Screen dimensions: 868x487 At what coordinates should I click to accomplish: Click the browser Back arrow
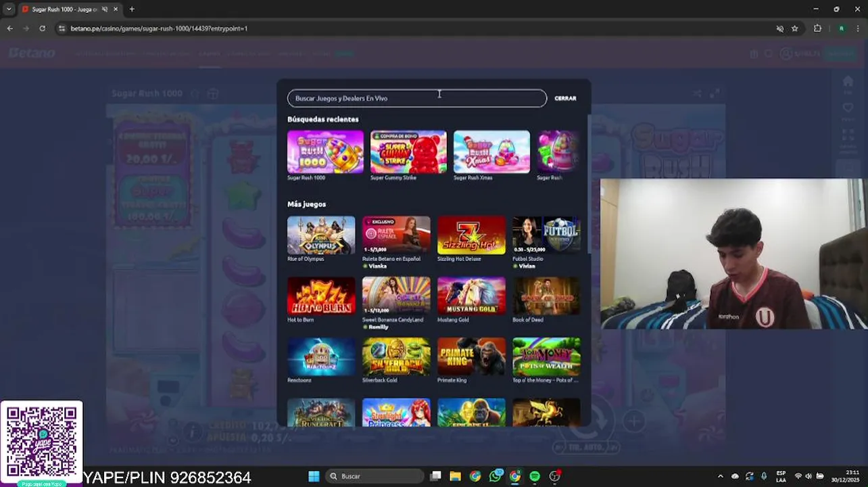(9, 28)
